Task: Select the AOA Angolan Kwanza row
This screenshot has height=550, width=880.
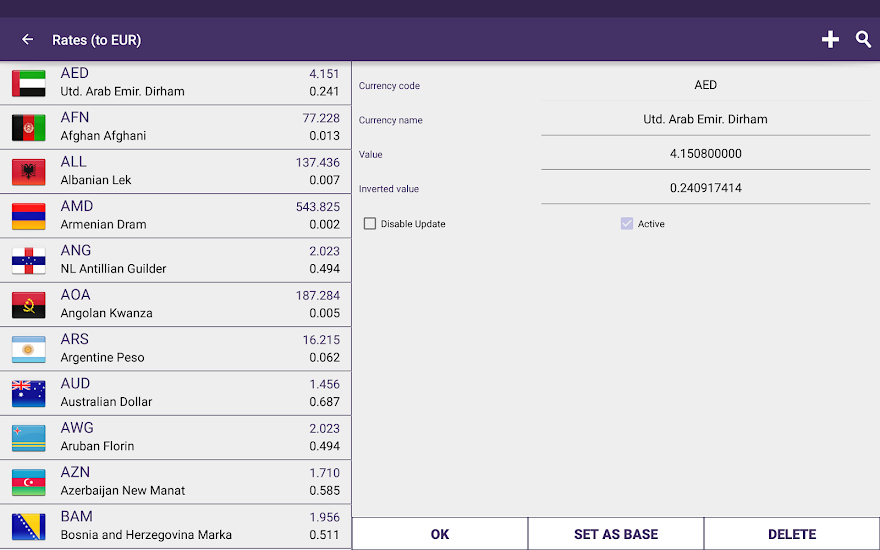Action: coord(175,304)
